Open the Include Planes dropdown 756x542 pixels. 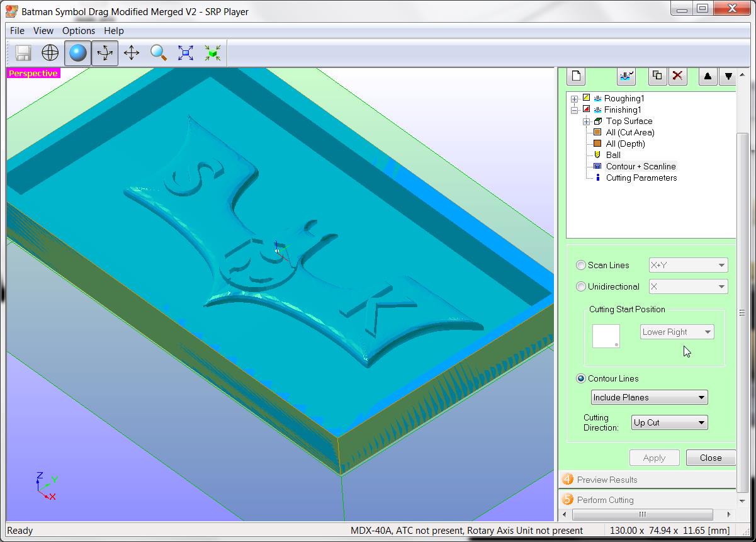[x=650, y=397]
